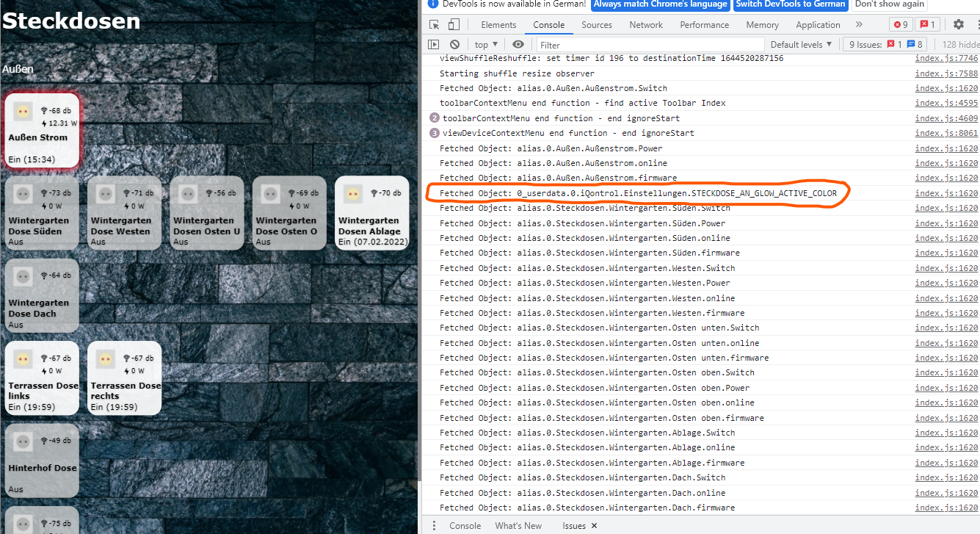Open the errors counter showing 9

(x=901, y=24)
